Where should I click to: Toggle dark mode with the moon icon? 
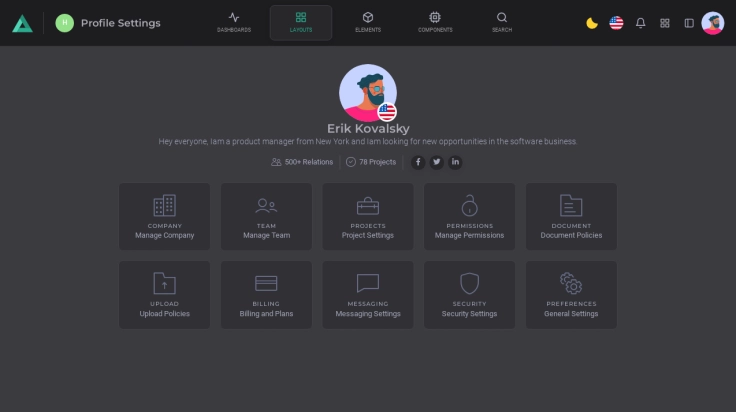click(x=592, y=23)
